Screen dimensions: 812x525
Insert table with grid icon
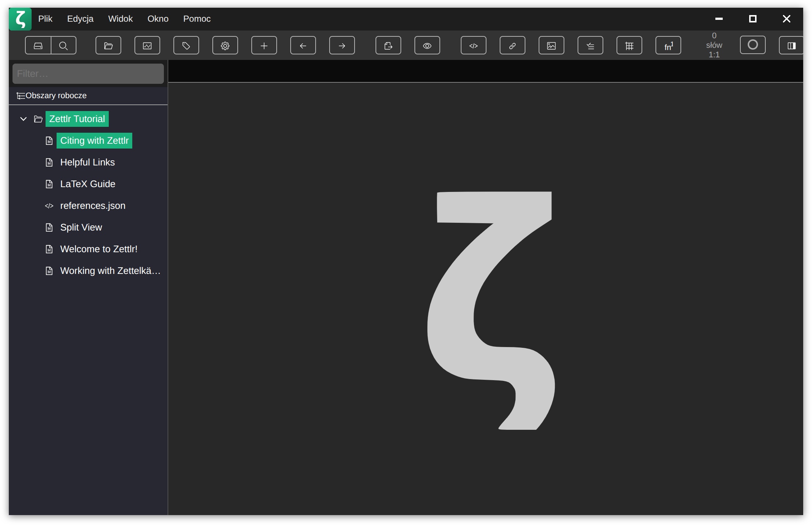(629, 46)
